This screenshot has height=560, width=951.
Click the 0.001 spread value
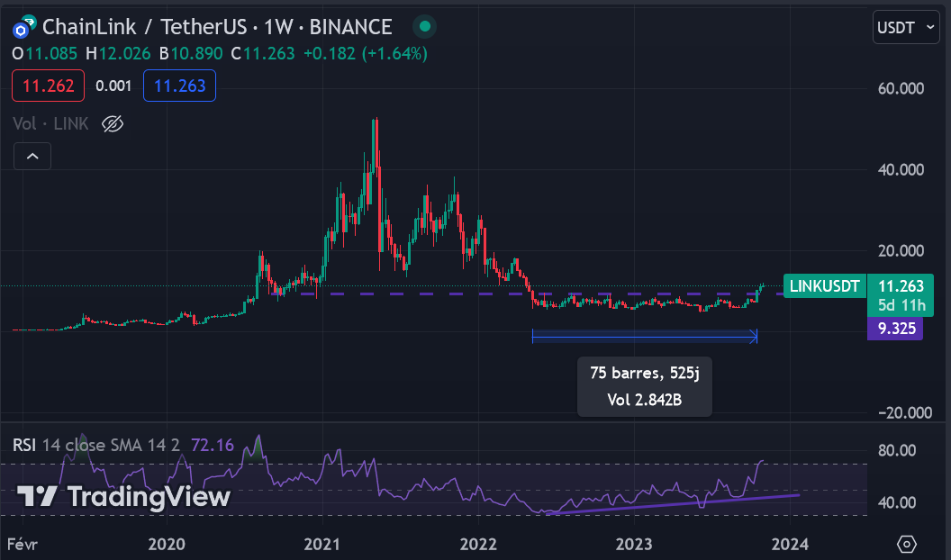(113, 86)
